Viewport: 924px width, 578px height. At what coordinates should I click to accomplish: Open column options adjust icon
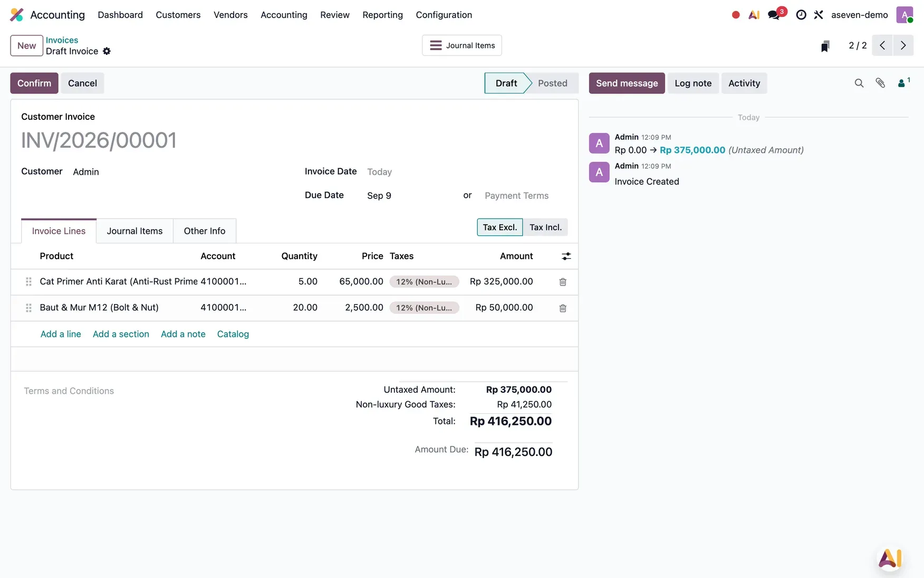click(x=566, y=256)
